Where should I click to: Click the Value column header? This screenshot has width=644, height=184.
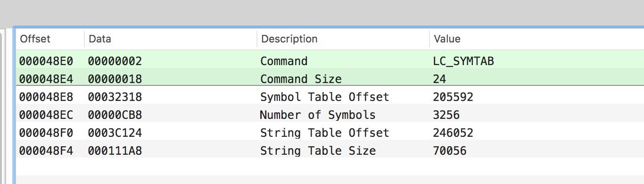[x=537, y=39]
